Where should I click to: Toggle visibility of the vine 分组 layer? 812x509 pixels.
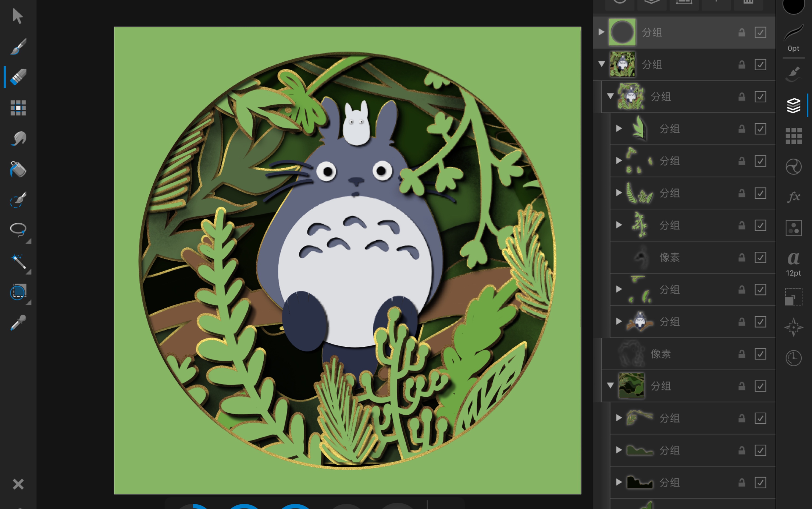click(x=760, y=225)
